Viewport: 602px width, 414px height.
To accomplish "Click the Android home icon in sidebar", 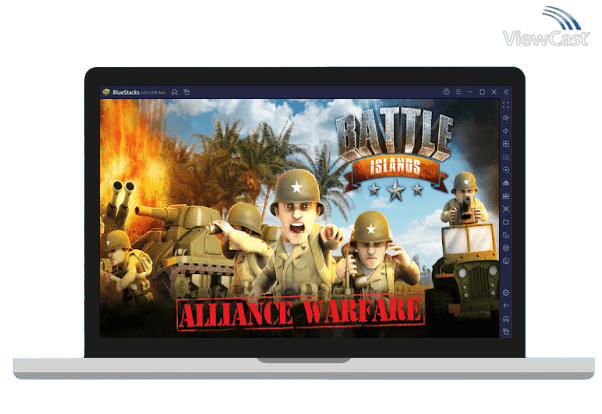I will coord(506,319).
